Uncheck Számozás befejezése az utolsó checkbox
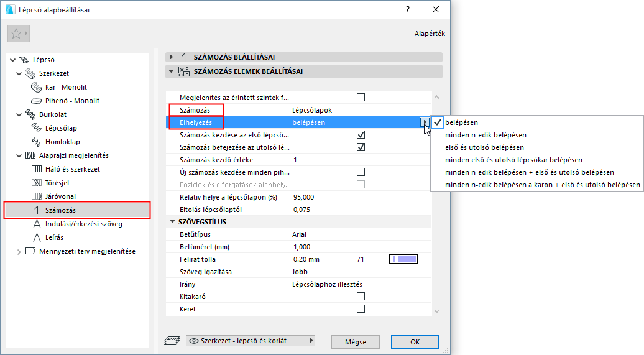The image size is (644, 355). [x=361, y=147]
